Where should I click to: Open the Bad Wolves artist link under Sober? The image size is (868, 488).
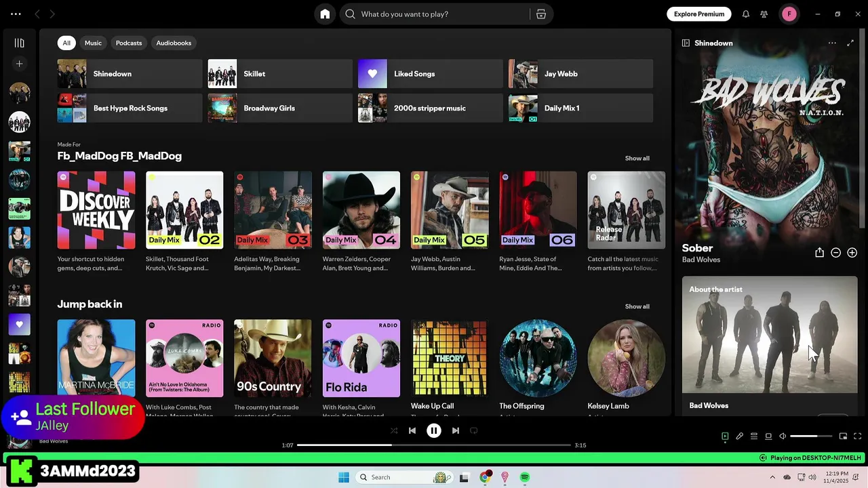coord(701,260)
